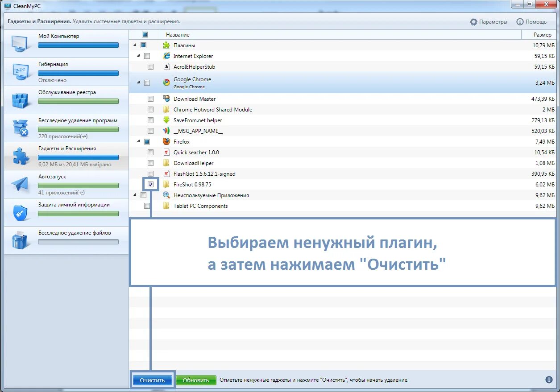Viewport: 560px width, 392px height.
Task: Click the settings gear icon
Action: tap(473, 22)
